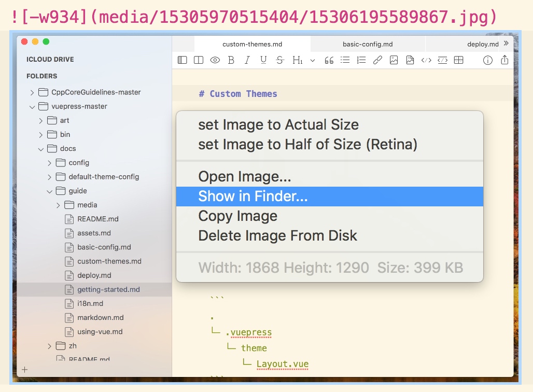
Task: Collapse the vuepress-master folder
Action: [x=32, y=107]
